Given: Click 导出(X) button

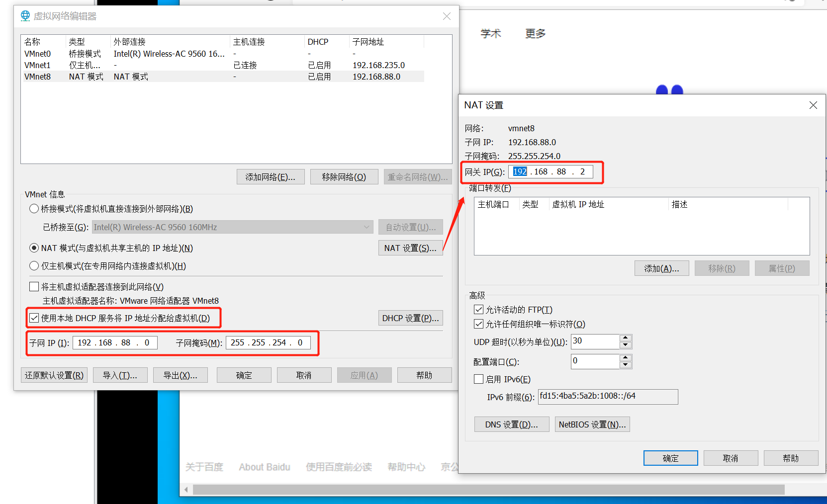Looking at the screenshot, I should (181, 375).
